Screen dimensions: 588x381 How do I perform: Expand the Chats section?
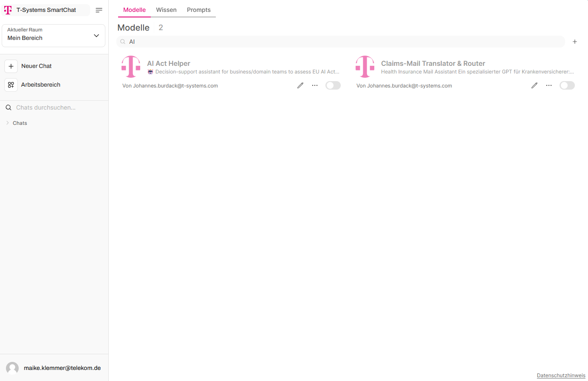17,123
